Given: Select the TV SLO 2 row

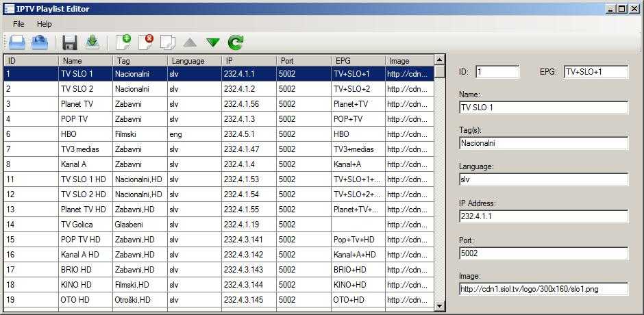Looking at the screenshot, I should tap(219, 89).
